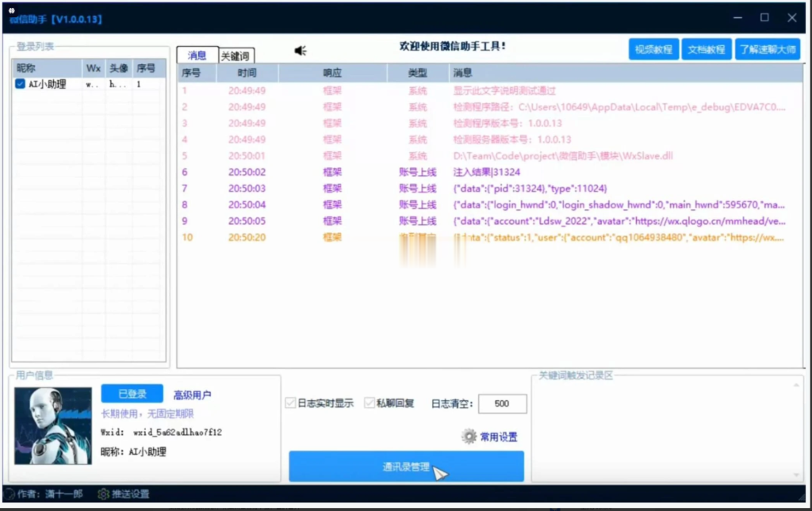The height and width of the screenshot is (511, 812).
Task: Minimize the 微信助手 window
Action: (x=738, y=17)
